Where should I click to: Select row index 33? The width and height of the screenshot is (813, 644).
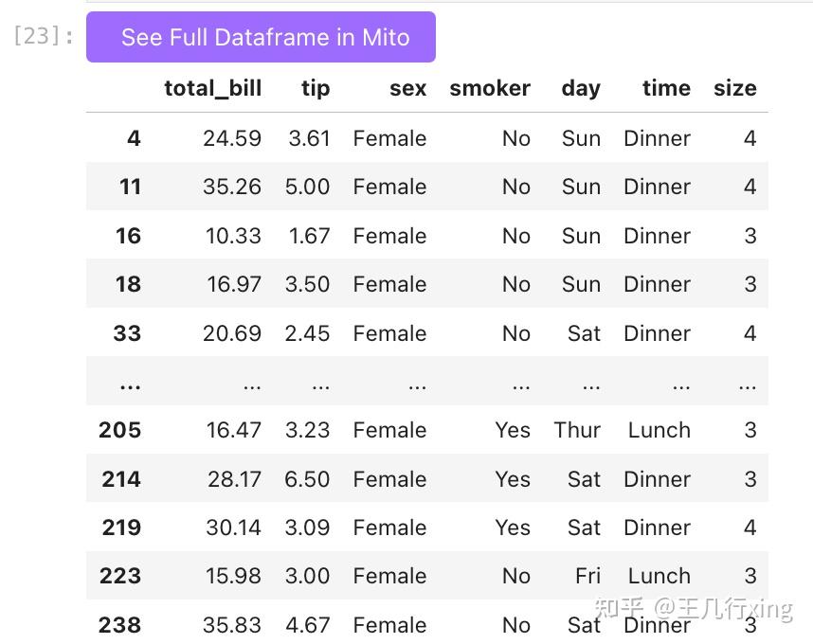tap(127, 333)
